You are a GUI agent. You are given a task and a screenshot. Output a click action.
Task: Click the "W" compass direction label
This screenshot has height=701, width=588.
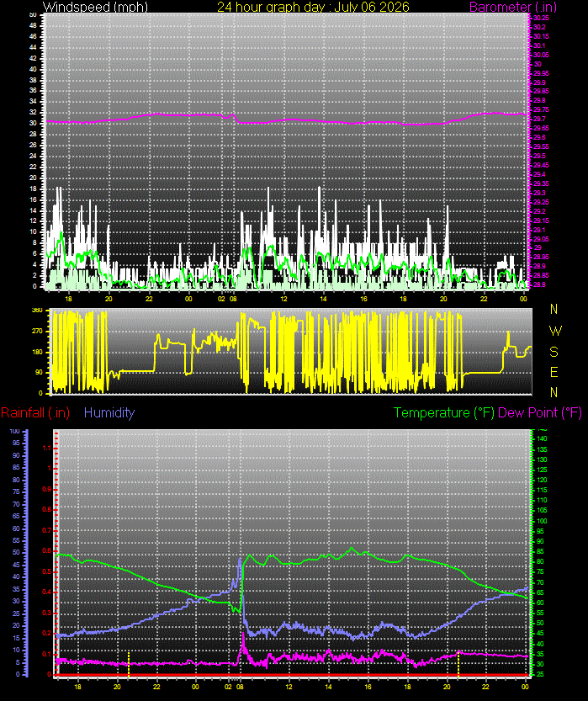[x=555, y=331]
